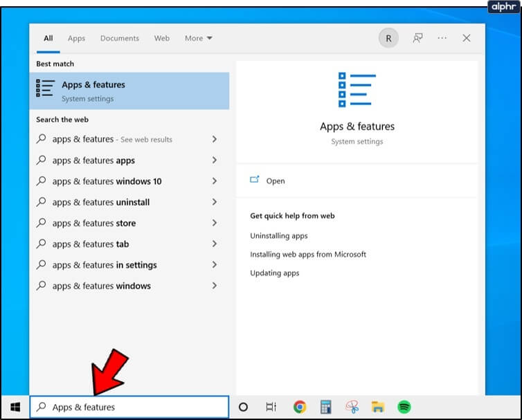Viewport: 522px width, 420px height.
Task: Expand the 'apps & features uninstall' chevron
Action: (215, 202)
